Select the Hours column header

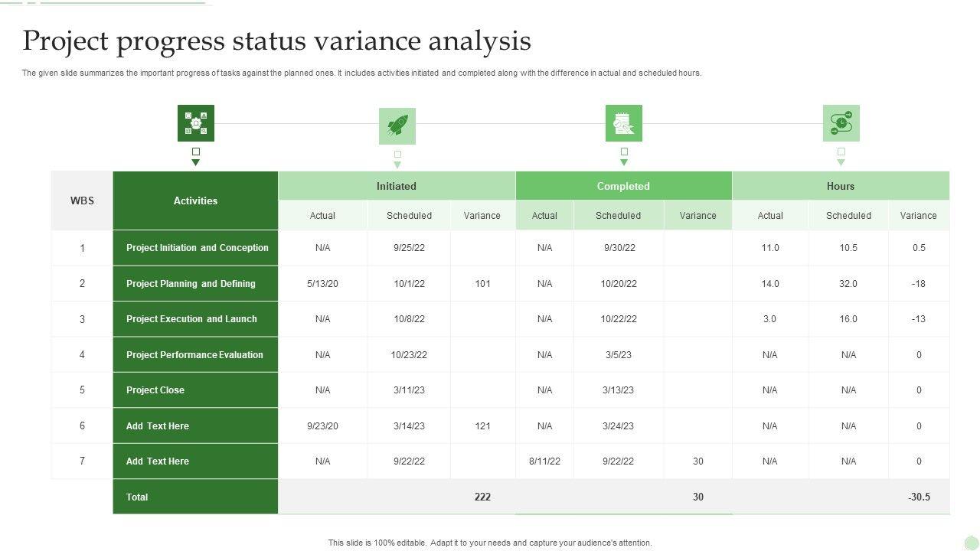click(841, 186)
